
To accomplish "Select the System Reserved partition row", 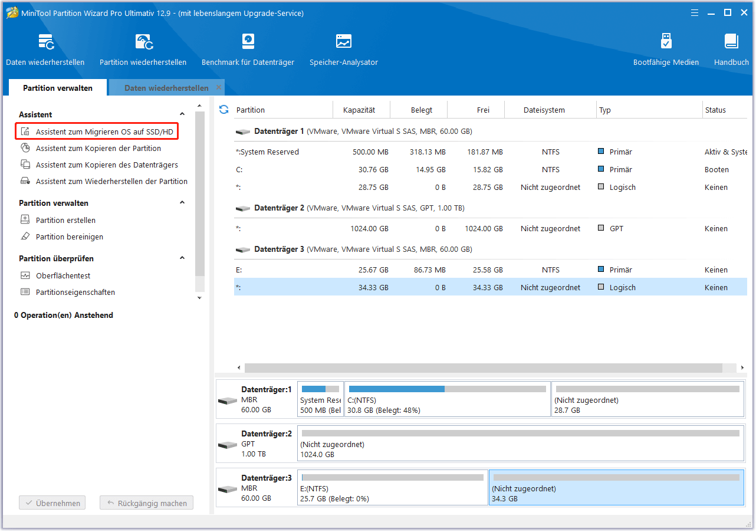I will [x=491, y=152].
